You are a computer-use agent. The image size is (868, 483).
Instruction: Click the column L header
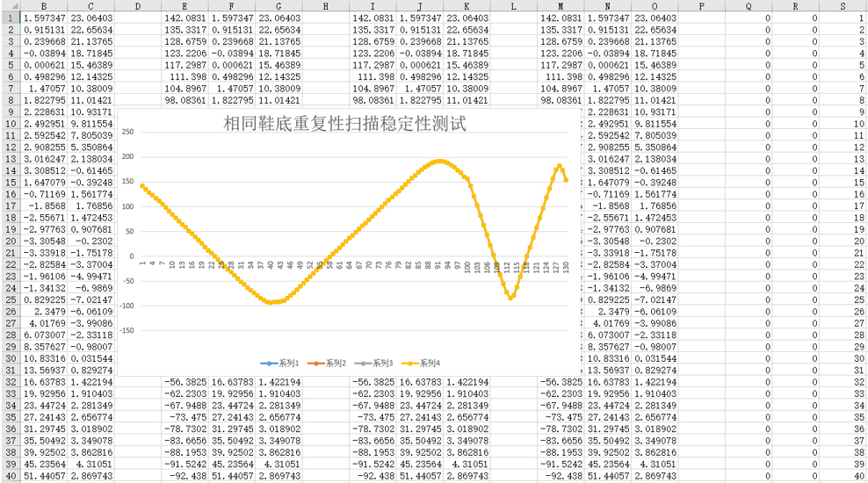click(514, 6)
